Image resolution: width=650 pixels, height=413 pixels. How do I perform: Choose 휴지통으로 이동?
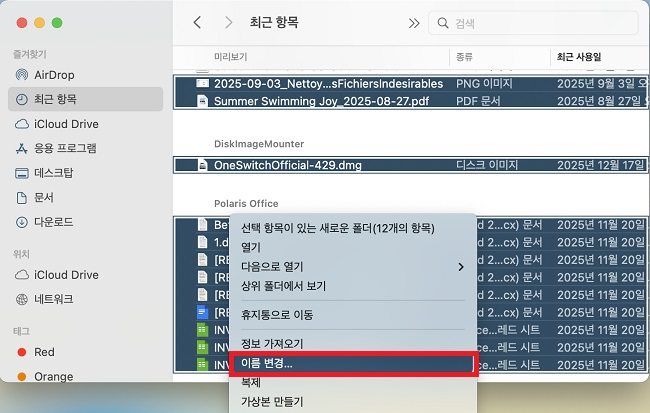click(277, 315)
